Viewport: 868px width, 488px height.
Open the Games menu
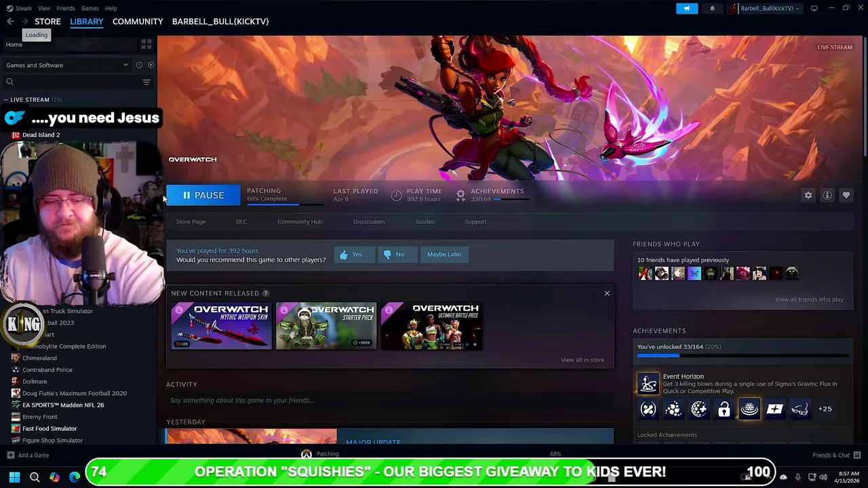coord(90,8)
